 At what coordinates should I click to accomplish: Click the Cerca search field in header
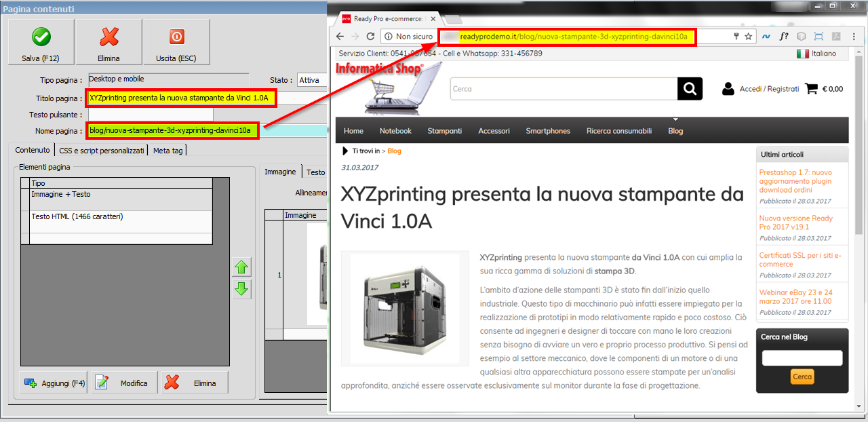(564, 89)
